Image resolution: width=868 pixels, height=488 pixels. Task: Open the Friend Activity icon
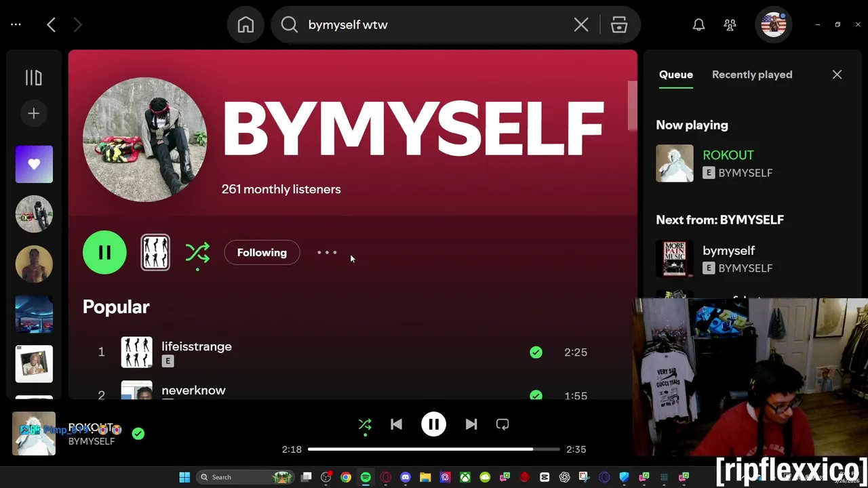730,24
